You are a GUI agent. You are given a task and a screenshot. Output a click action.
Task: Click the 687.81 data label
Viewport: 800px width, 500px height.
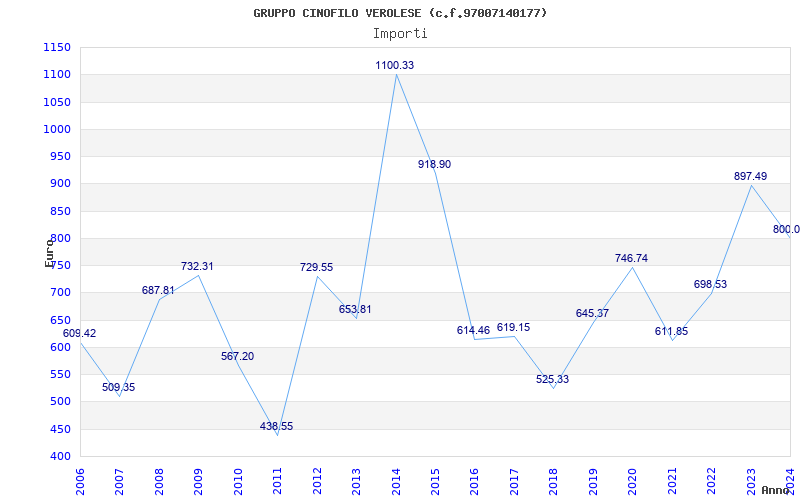[x=158, y=290]
